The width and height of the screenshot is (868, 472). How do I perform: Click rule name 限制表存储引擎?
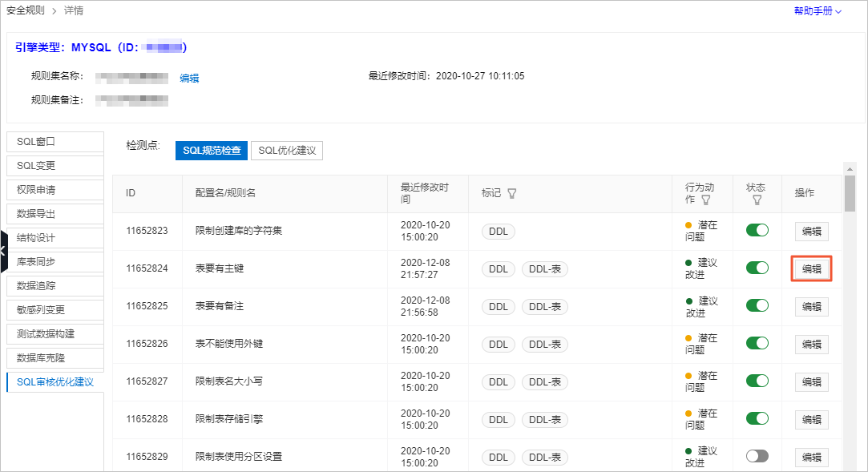coord(229,419)
